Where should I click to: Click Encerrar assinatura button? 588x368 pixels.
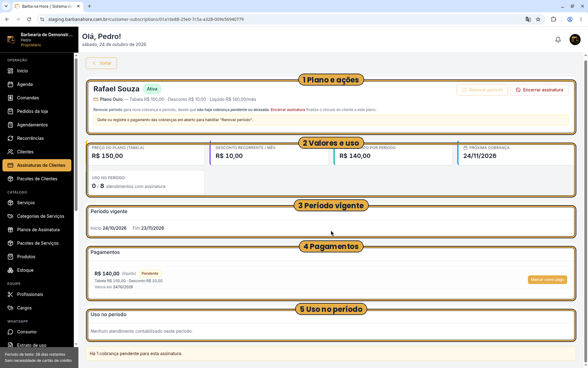(539, 90)
